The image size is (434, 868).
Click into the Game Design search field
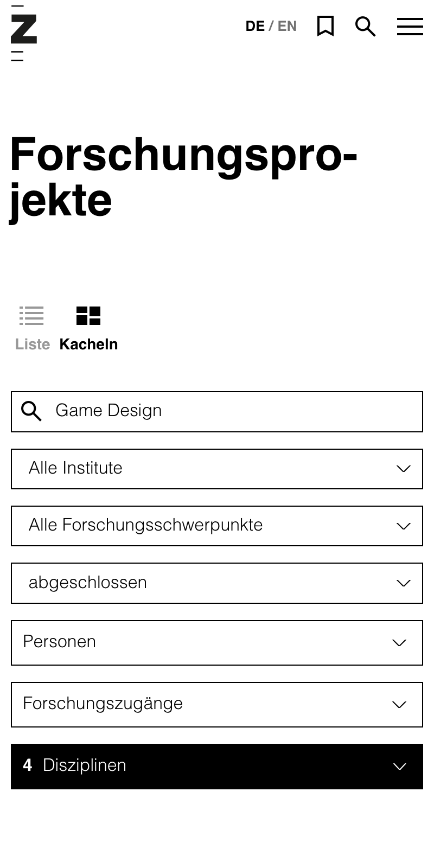tap(217, 412)
